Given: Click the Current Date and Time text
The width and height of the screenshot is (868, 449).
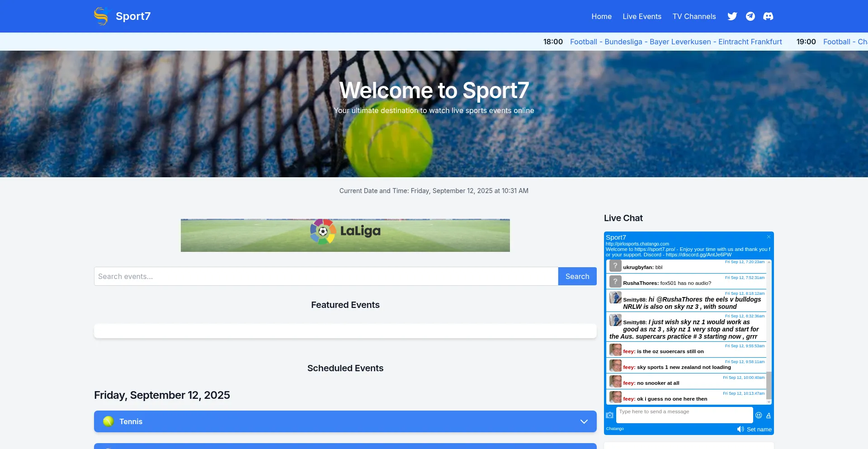Looking at the screenshot, I should 434,191.
